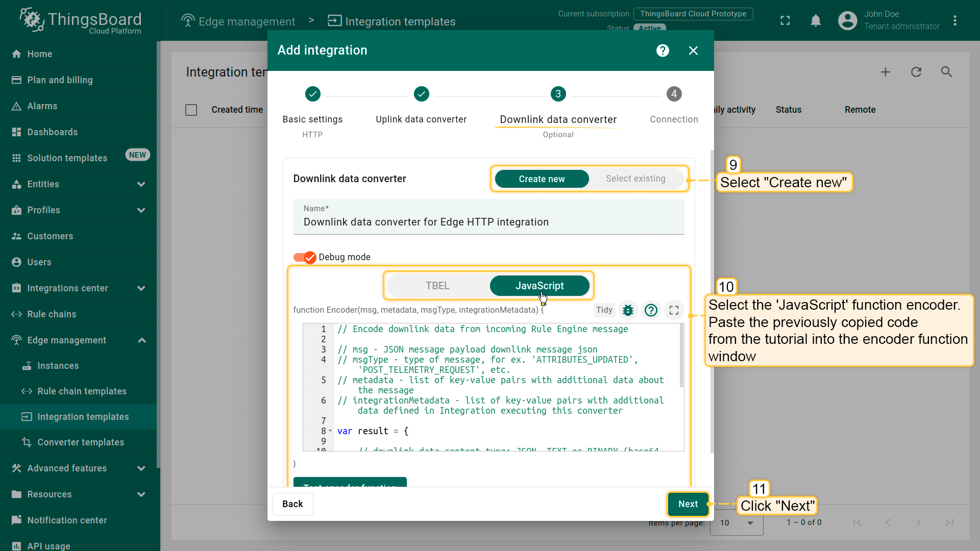The height and width of the screenshot is (551, 980).
Task: Click the Next button to proceed
Action: 688,504
